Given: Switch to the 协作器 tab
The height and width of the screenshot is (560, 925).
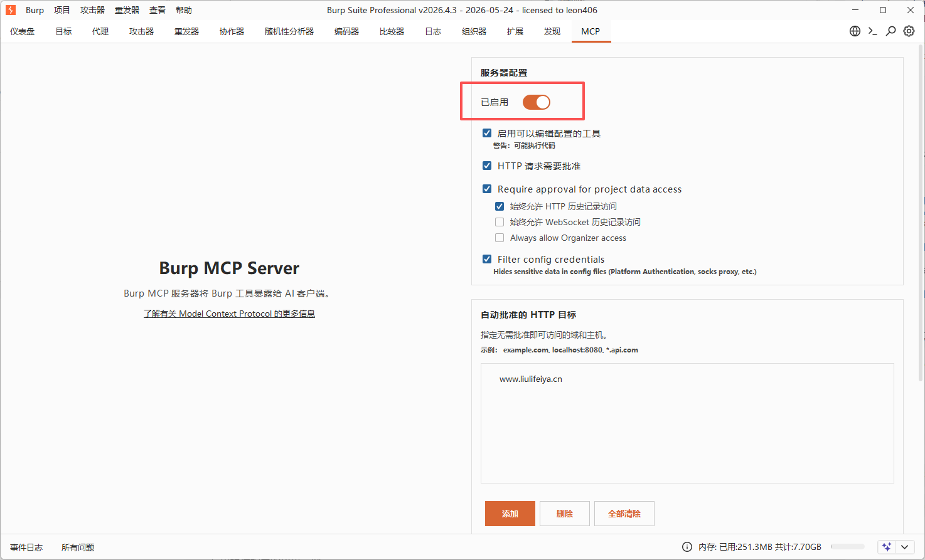Looking at the screenshot, I should coord(232,31).
